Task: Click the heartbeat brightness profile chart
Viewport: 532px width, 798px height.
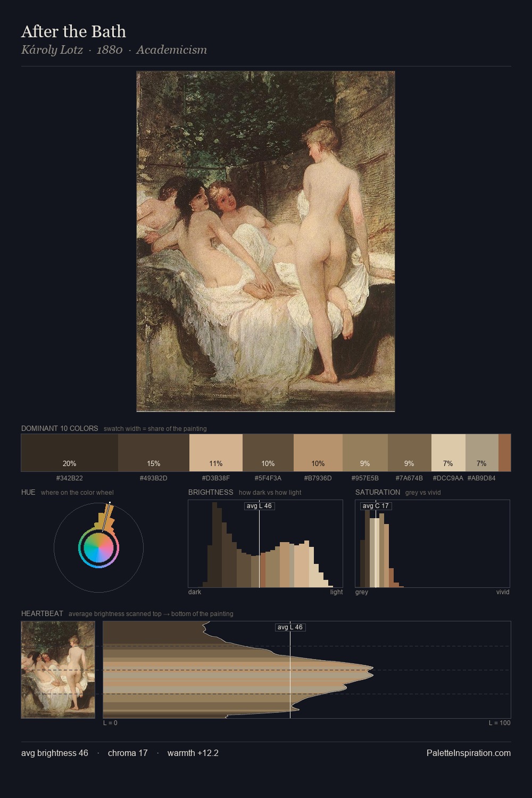Action: pyautogui.click(x=307, y=670)
